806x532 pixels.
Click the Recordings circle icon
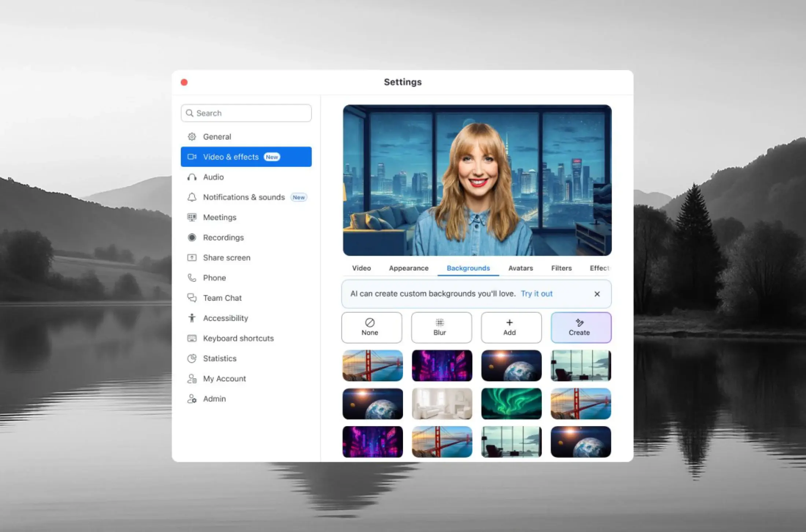point(192,237)
